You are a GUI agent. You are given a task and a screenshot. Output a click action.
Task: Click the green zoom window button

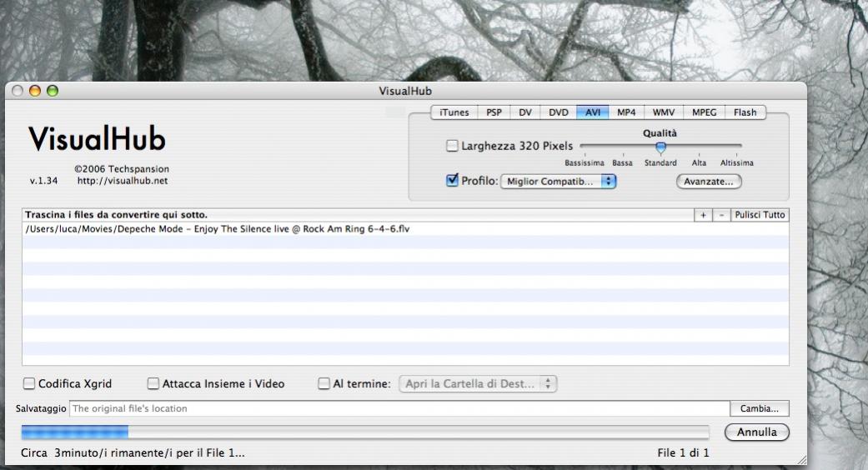click(53, 91)
